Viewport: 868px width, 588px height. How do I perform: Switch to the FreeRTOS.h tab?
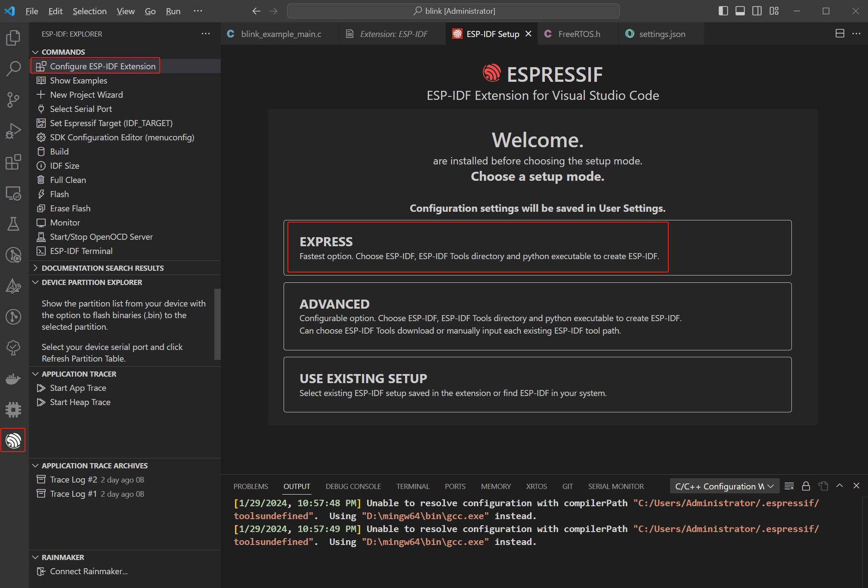(x=579, y=34)
